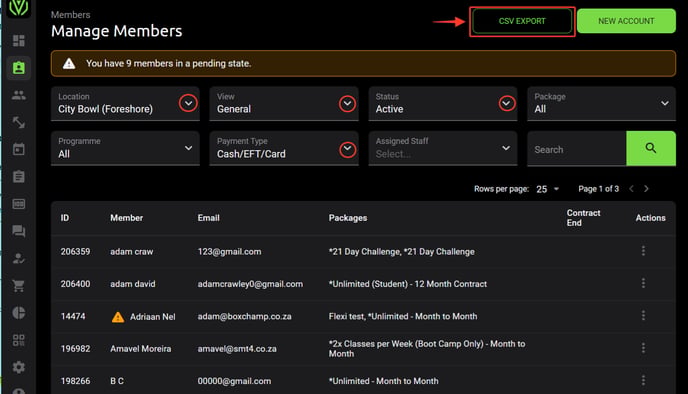
Task: Click the green magnifier search button
Action: click(x=651, y=148)
